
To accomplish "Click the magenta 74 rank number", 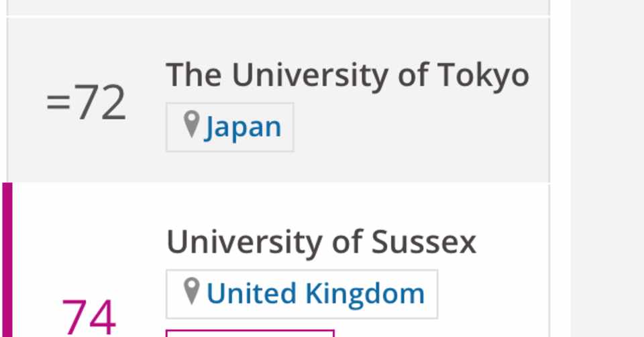I will pos(89,316).
